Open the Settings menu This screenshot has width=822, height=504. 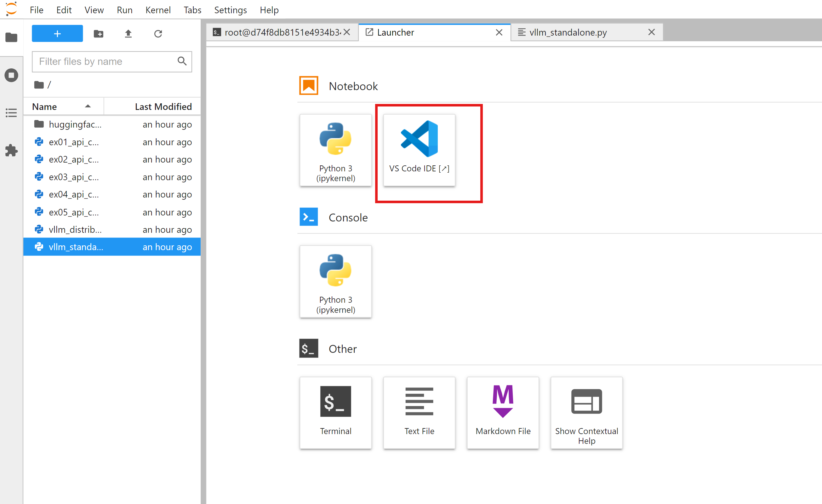(231, 10)
